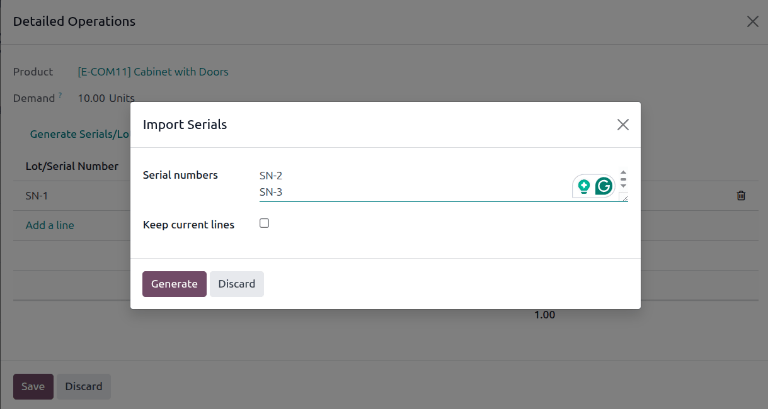Click the green lightbulb suggestion icon
The height and width of the screenshot is (409, 768).
(x=584, y=186)
